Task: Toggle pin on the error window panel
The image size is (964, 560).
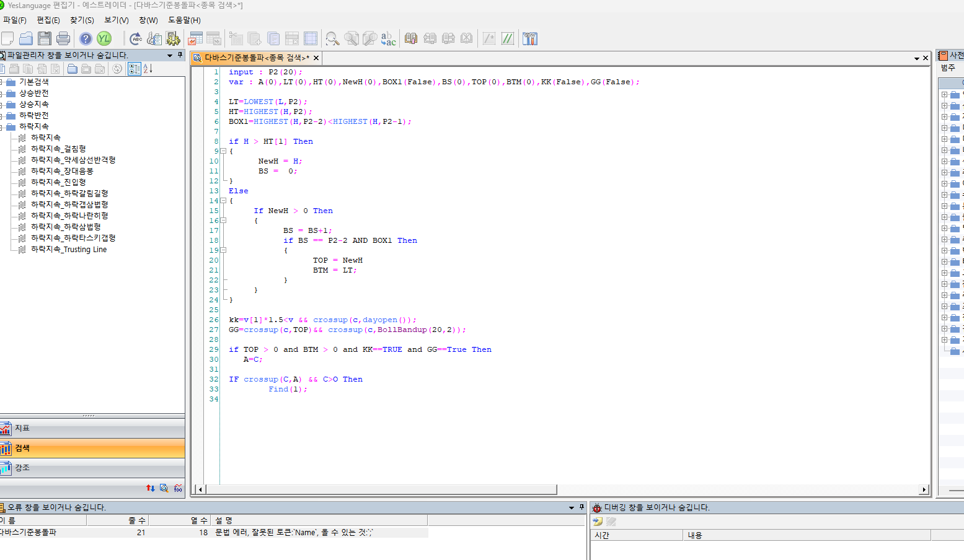Action: point(581,507)
